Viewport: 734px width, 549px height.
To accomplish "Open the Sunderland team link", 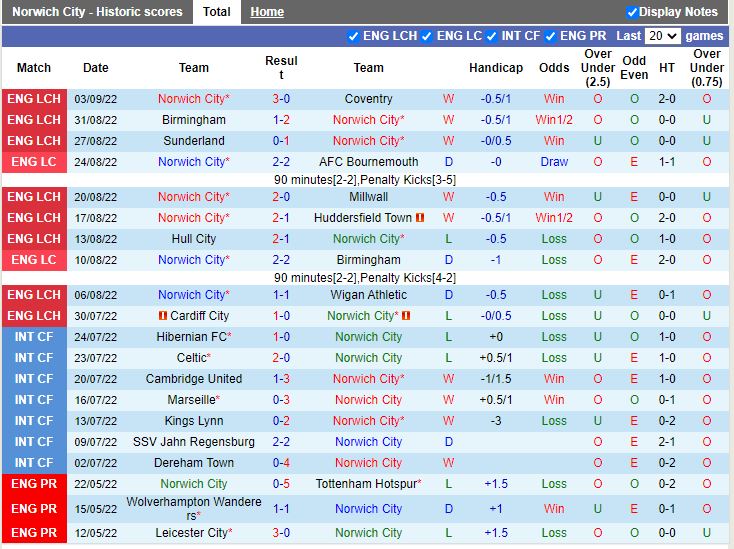I will point(194,141).
